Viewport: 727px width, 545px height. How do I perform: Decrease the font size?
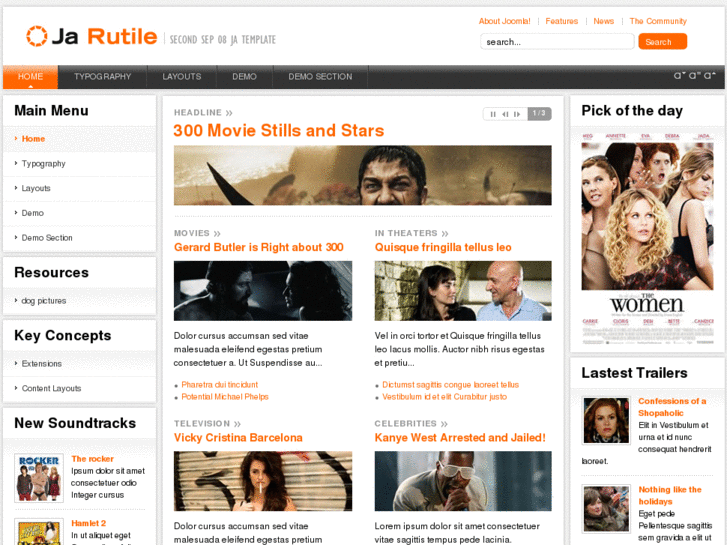point(679,75)
